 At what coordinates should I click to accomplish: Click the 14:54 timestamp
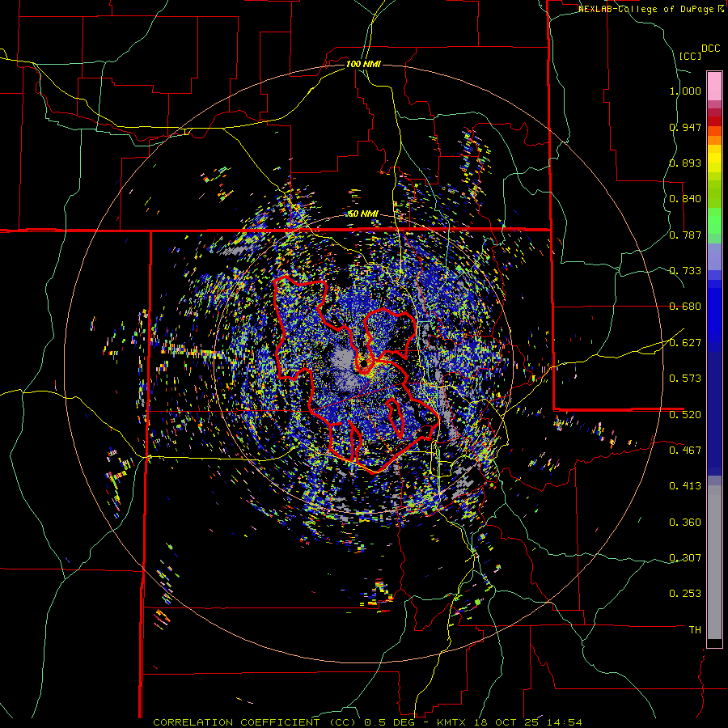(x=565, y=722)
